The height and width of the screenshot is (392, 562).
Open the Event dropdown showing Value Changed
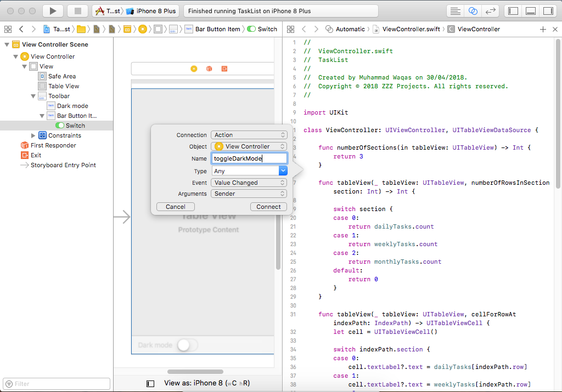coord(249,183)
